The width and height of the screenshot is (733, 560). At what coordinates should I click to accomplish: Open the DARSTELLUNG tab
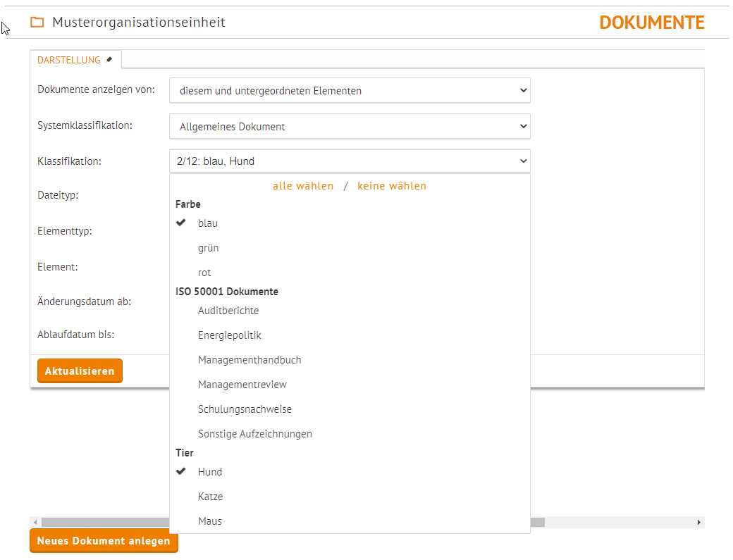[75, 60]
